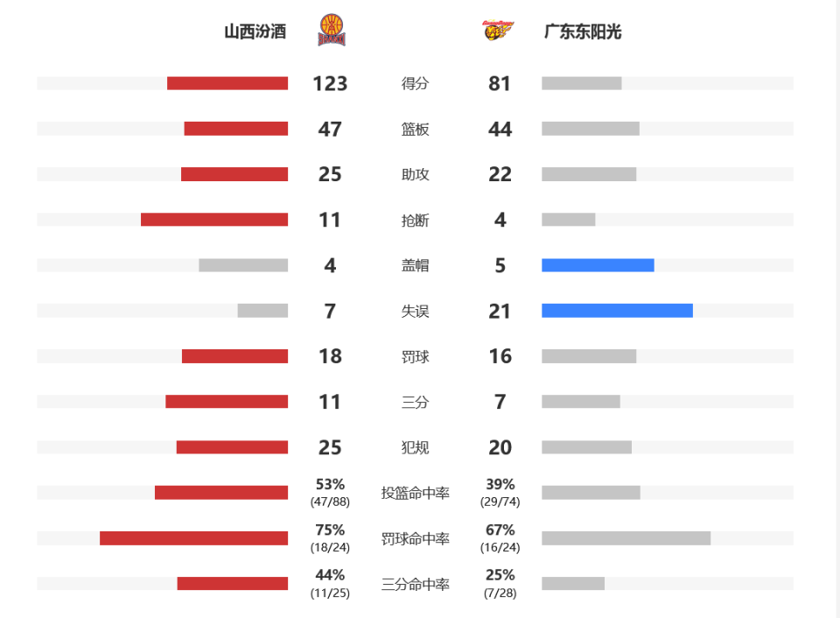The height and width of the screenshot is (618, 840).
Task: Select the 三分命中率 row label
Action: point(415,584)
